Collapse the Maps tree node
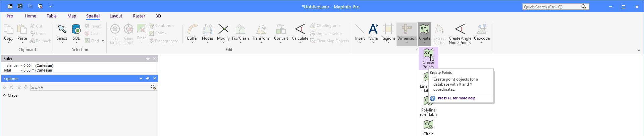 click(x=4, y=95)
